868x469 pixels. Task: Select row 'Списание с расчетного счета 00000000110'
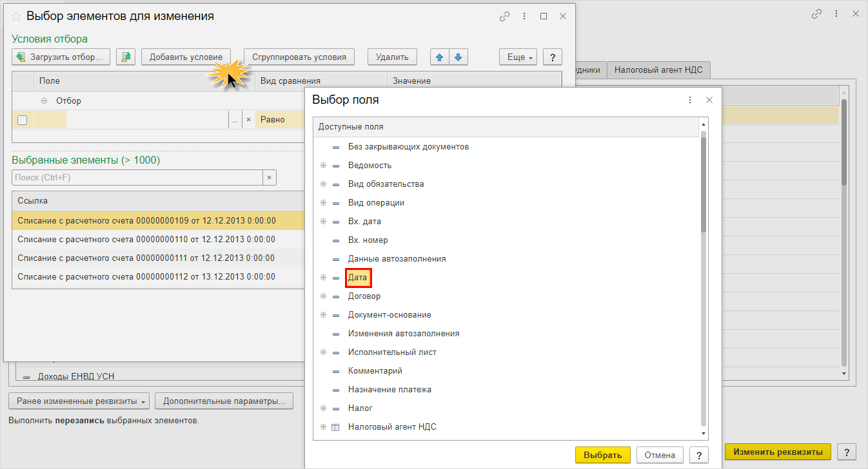pyautogui.click(x=159, y=240)
